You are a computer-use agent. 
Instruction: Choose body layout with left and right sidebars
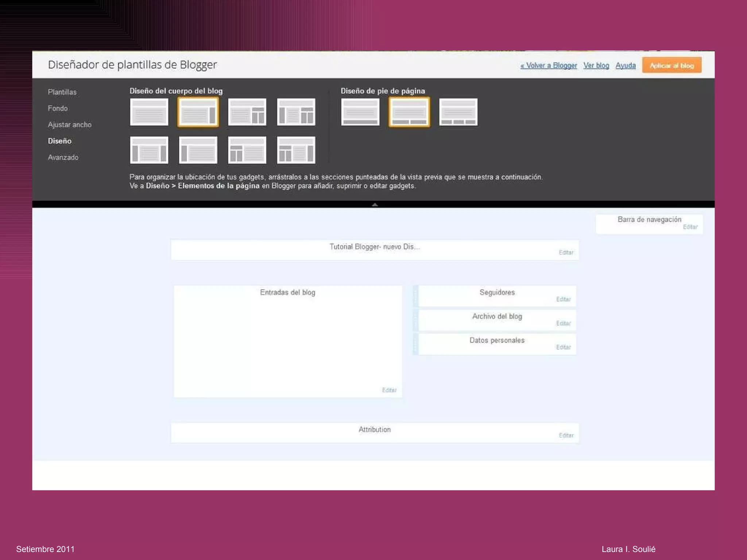pos(149,150)
